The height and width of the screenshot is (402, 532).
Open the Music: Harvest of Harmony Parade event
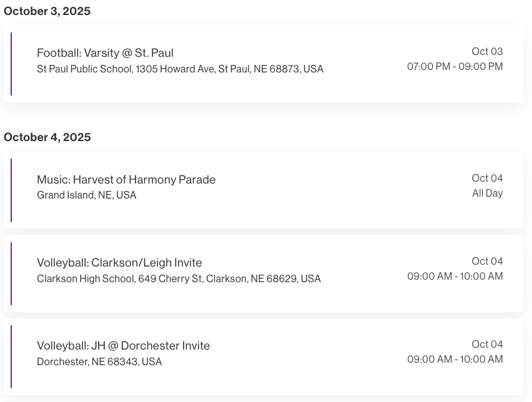coord(126,180)
